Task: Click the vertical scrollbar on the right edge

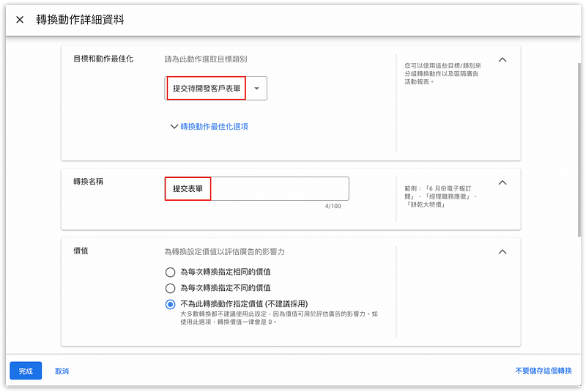Action: (579, 149)
